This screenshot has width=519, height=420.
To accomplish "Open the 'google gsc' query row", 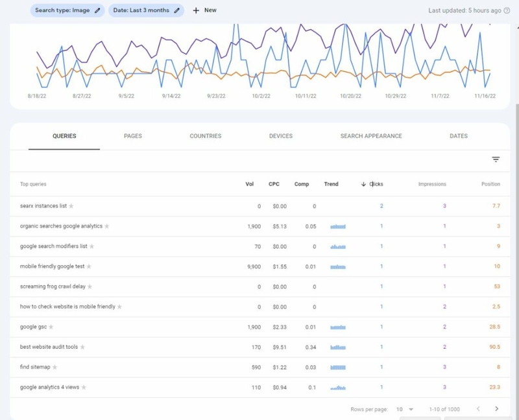I will 260,327.
